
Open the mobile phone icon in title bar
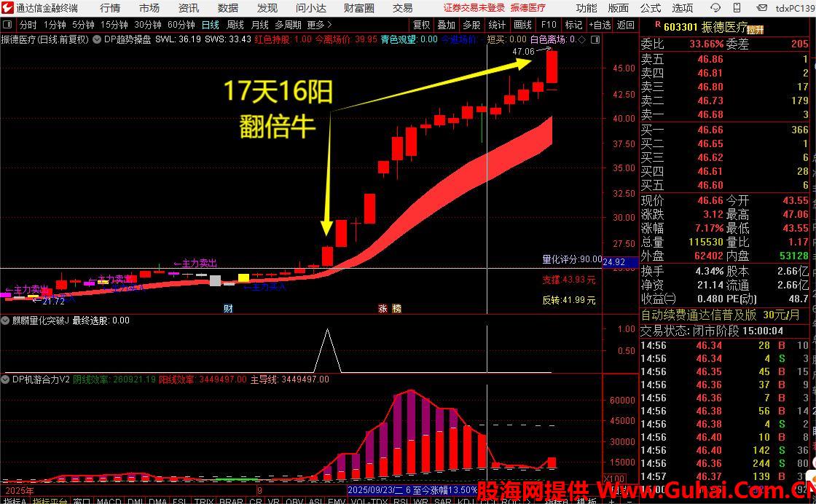coord(737,8)
